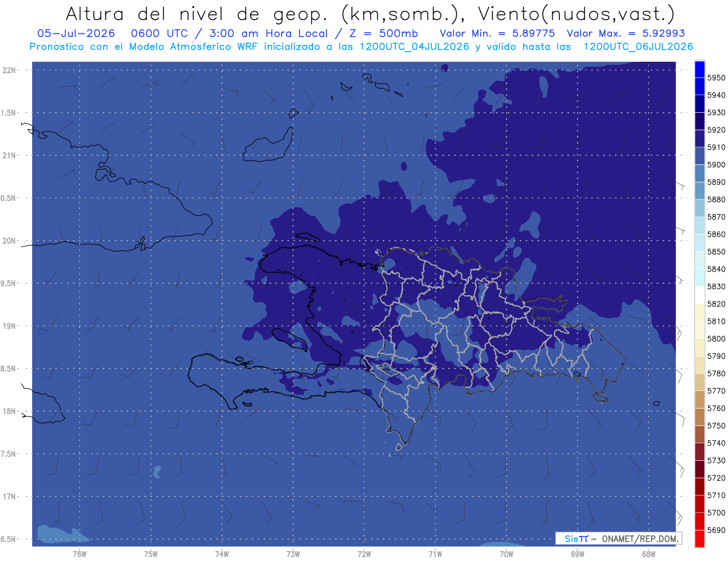Click the 5950 colorbar value

pos(716,78)
